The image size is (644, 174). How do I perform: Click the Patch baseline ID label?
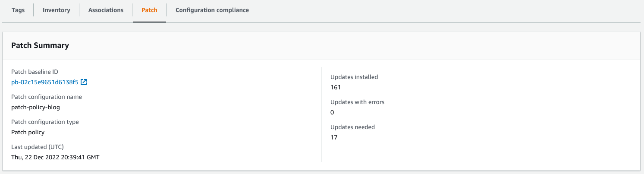pos(35,72)
